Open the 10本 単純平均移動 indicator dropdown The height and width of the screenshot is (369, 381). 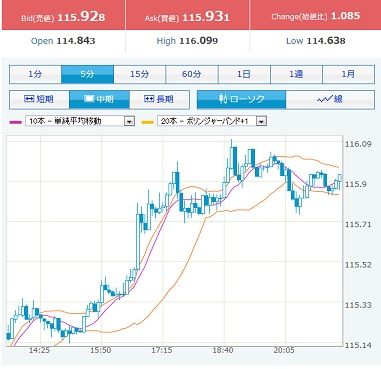80,121
